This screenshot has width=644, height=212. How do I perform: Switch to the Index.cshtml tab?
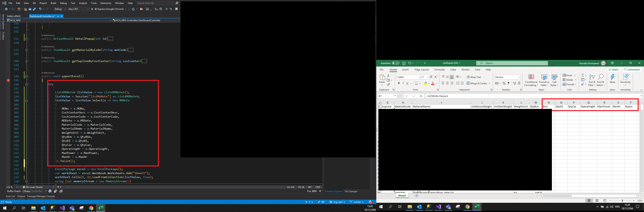click(x=14, y=16)
